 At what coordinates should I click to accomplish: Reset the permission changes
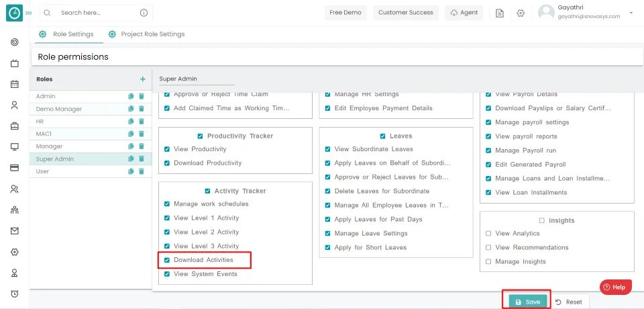[570, 302]
